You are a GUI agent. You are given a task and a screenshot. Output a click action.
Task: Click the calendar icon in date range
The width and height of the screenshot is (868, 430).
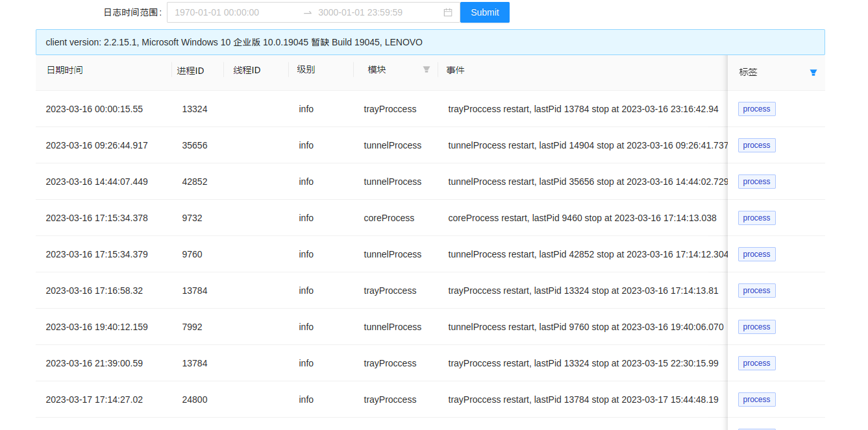448,12
